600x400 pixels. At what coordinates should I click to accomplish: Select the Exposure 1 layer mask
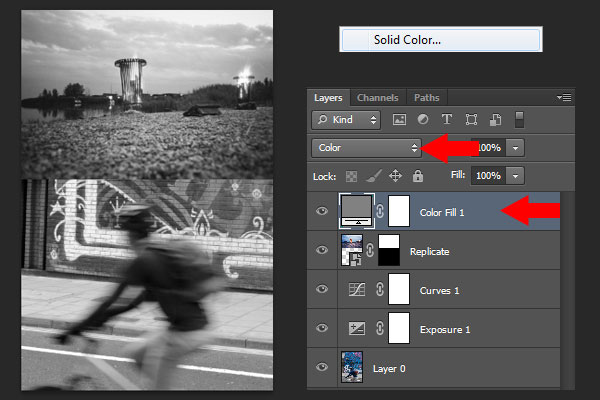click(x=399, y=328)
